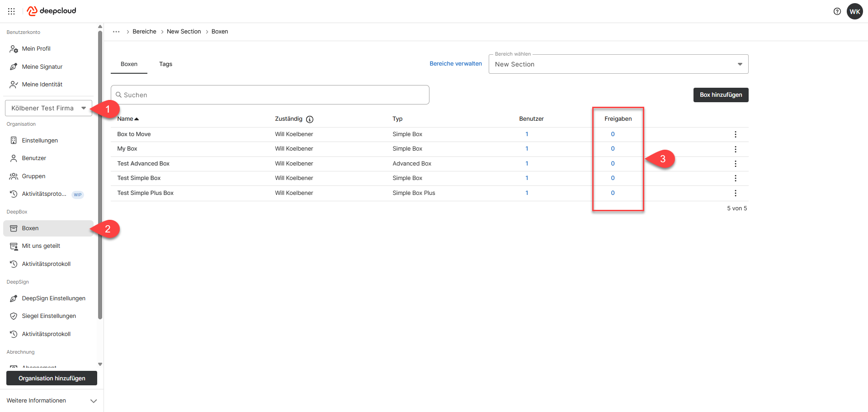Open Siegel Einstellungen in the sidebar
This screenshot has width=868, height=412.
pyautogui.click(x=49, y=316)
